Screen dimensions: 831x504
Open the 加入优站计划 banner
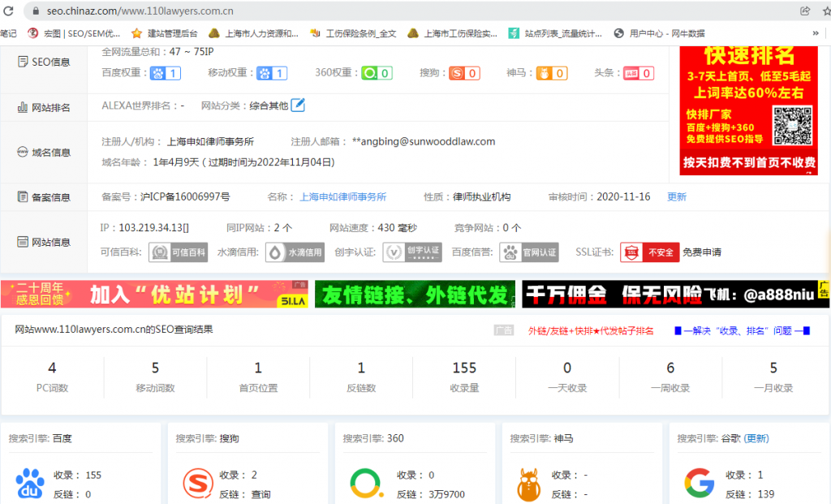coord(154,294)
